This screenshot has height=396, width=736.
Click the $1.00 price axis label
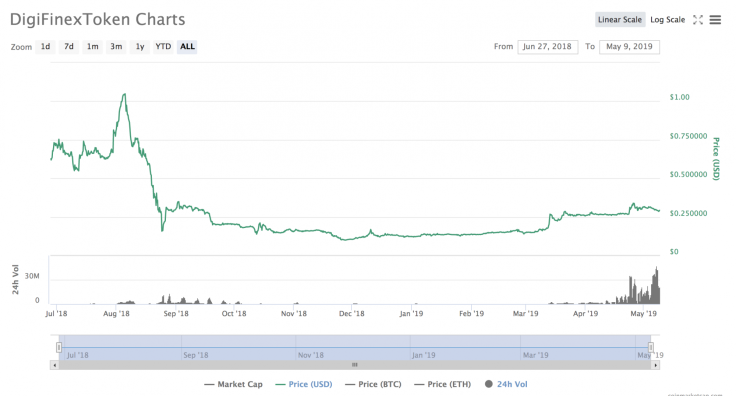pos(679,97)
